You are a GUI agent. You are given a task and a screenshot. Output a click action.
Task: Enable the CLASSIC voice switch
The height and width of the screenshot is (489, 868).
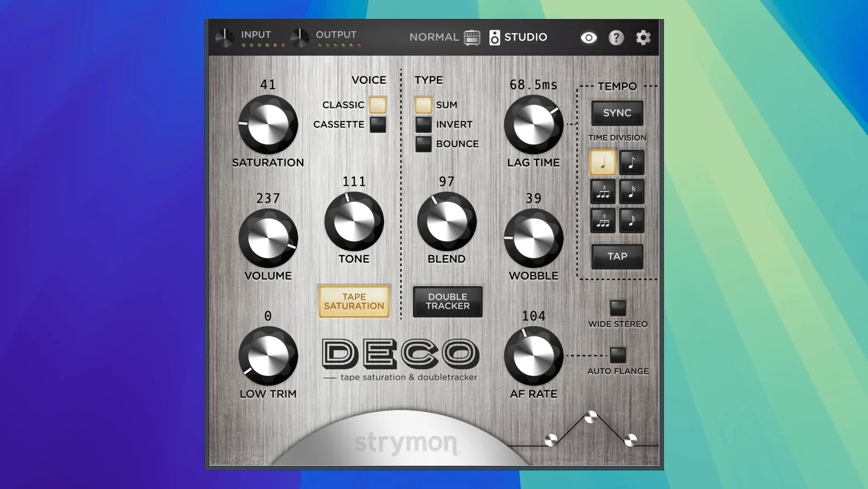(378, 105)
